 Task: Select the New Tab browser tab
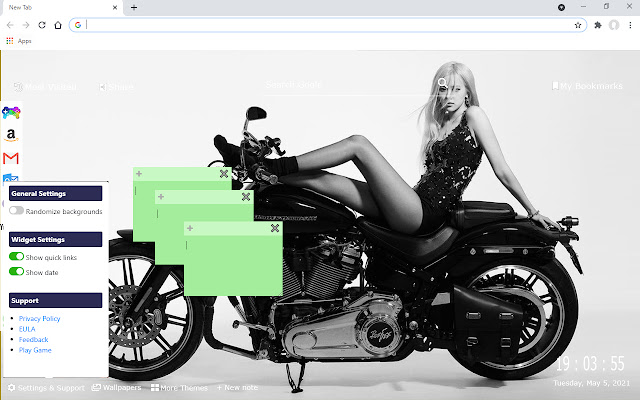pos(61,7)
